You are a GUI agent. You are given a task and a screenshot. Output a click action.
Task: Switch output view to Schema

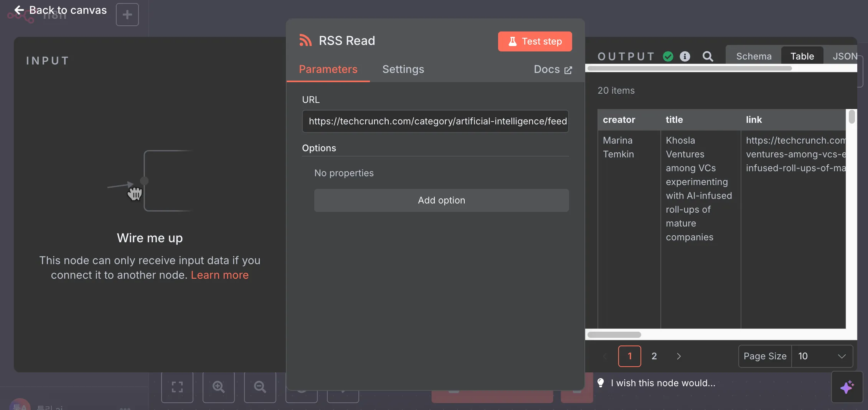point(754,56)
